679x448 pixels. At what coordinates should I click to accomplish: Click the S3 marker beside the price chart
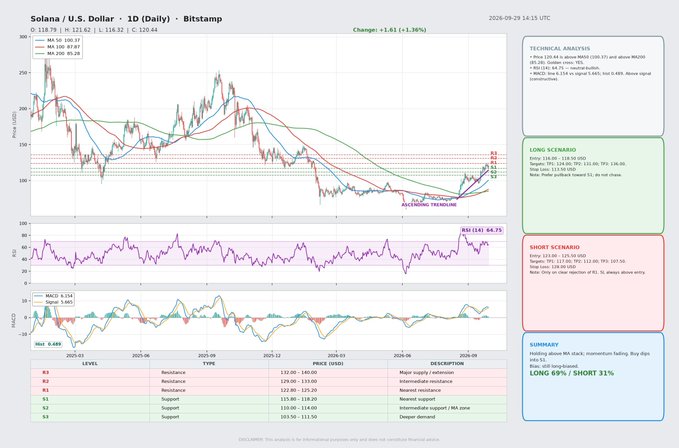point(494,177)
